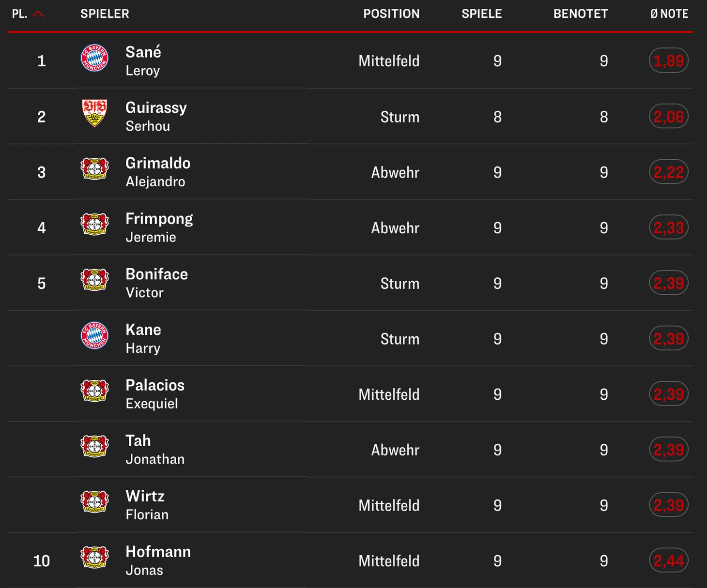Image resolution: width=707 pixels, height=588 pixels.
Task: Click the Leverkusen crest beside Frimpong
Action: [x=94, y=224]
